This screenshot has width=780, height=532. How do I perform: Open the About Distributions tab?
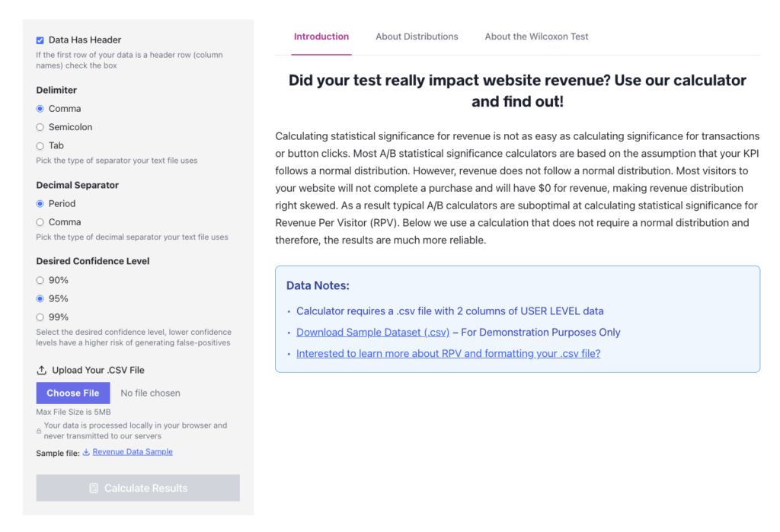[x=417, y=37]
